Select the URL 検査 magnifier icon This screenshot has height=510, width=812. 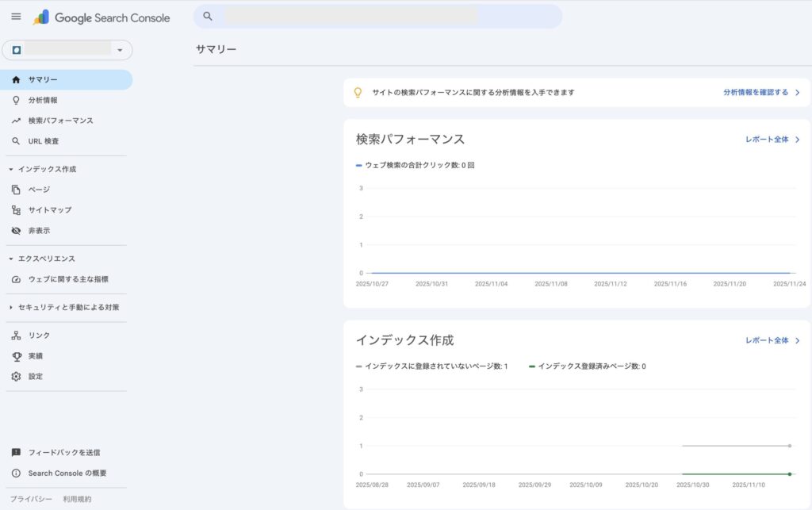(x=16, y=141)
